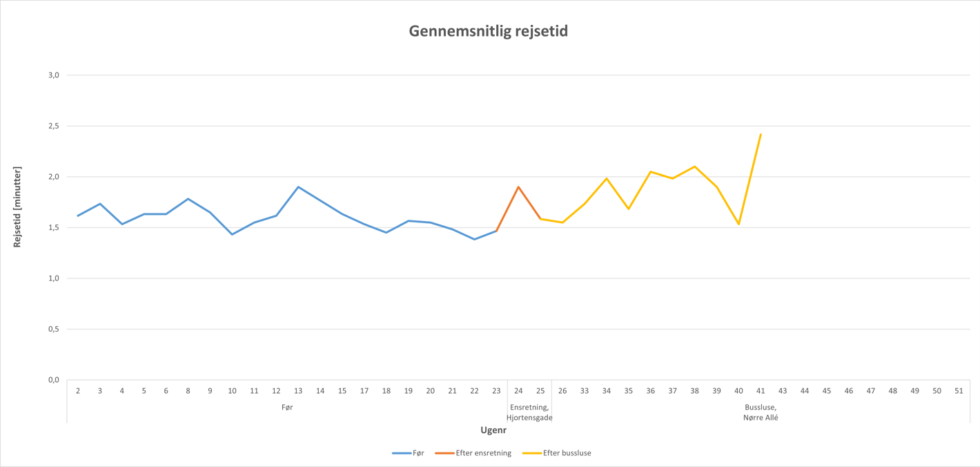Select the chart title Gennemsnitlig rejsetid
This screenshot has width=980, height=467.
(488, 31)
